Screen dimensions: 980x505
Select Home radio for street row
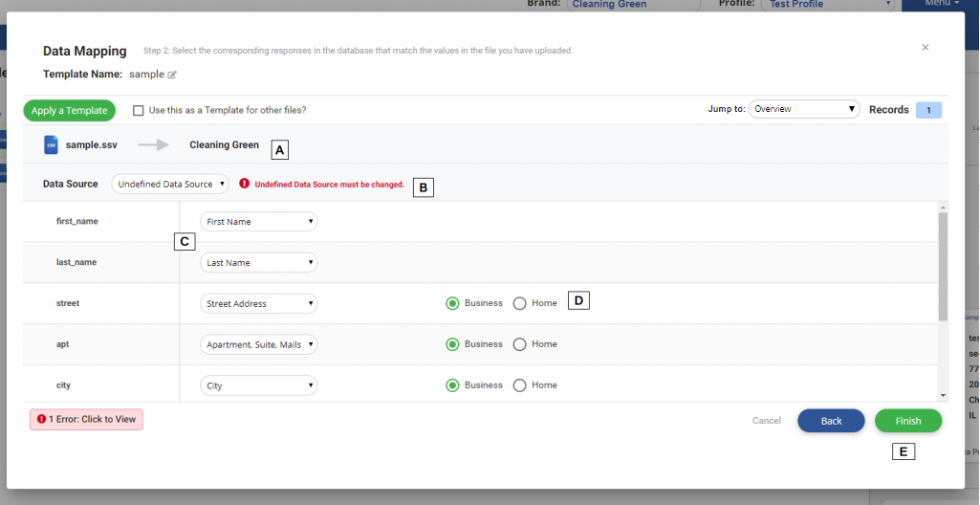click(520, 303)
